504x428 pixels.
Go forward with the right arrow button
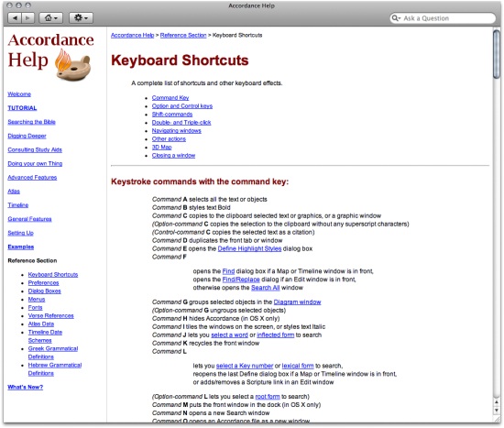point(27,17)
